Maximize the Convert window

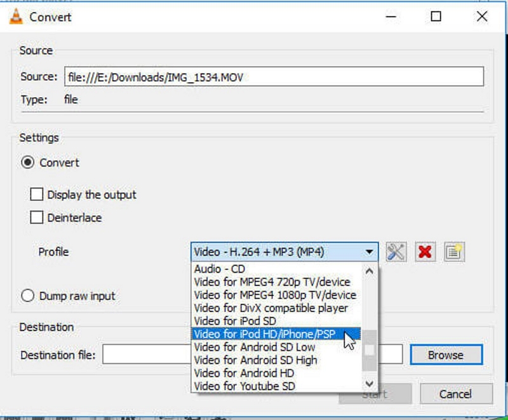point(436,17)
